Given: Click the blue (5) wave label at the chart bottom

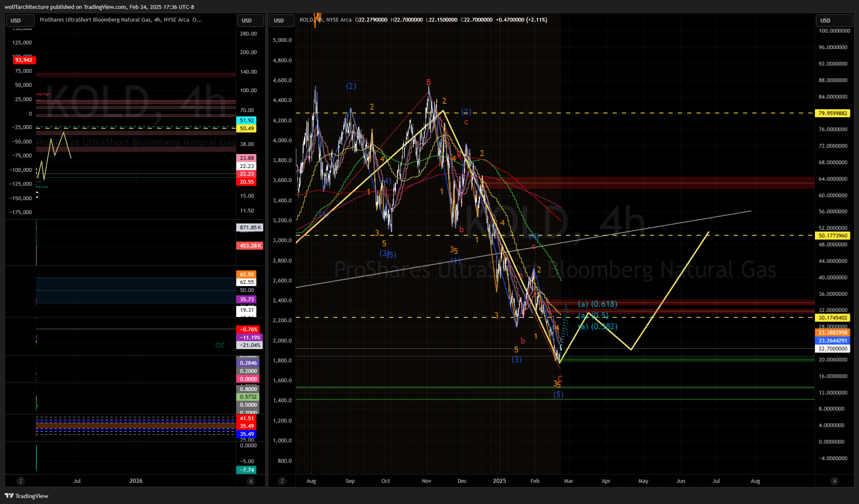Looking at the screenshot, I should [558, 395].
